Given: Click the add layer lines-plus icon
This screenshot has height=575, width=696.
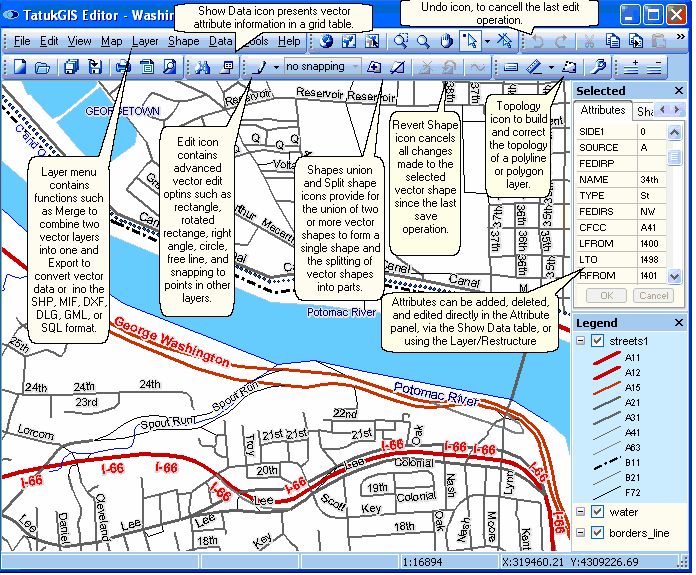Looking at the screenshot, I should pos(631,67).
